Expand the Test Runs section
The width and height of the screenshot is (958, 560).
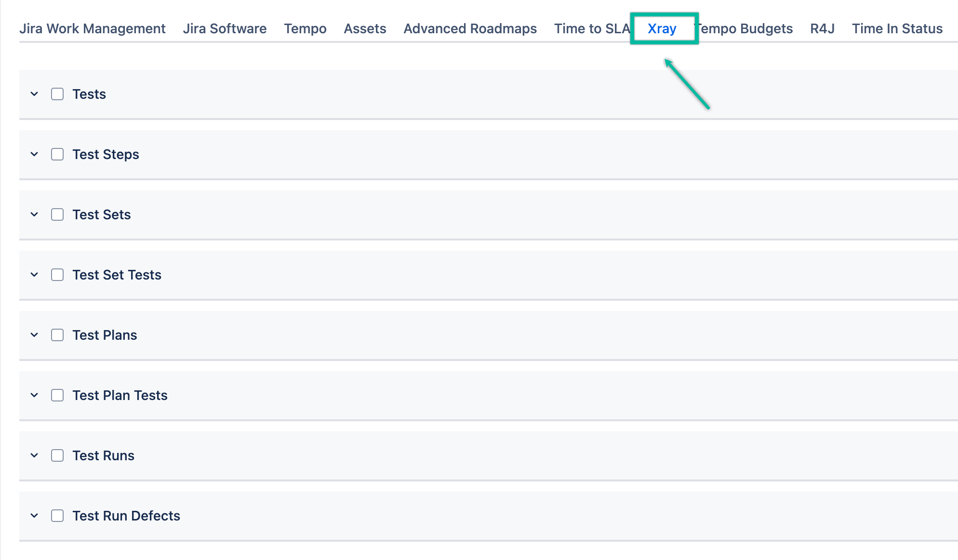34,455
